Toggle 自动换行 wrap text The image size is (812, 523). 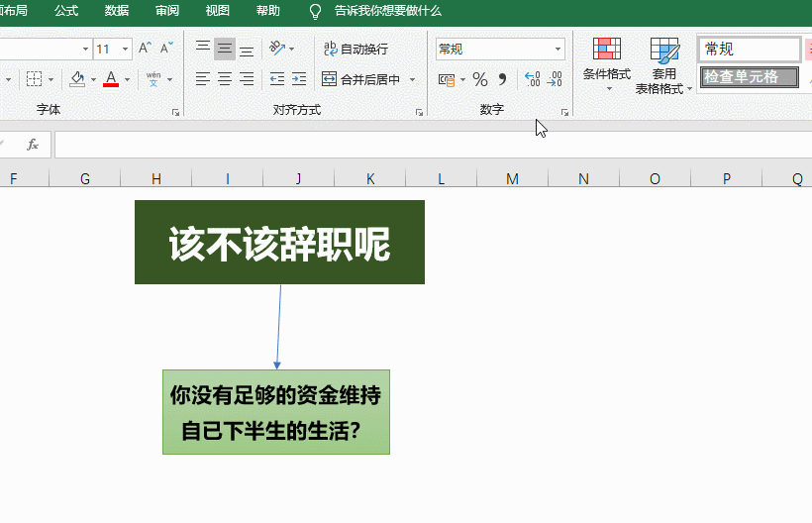click(x=355, y=49)
